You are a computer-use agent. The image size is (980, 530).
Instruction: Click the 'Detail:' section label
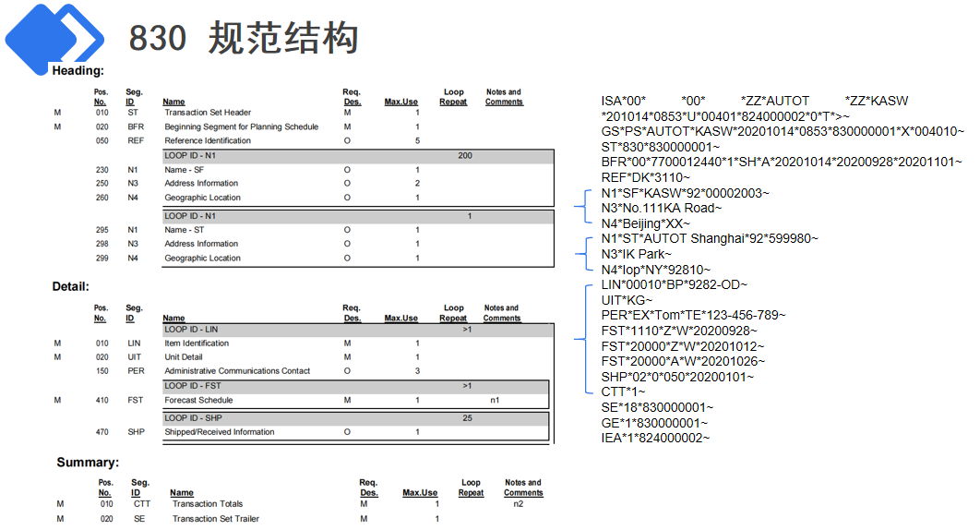[70, 287]
